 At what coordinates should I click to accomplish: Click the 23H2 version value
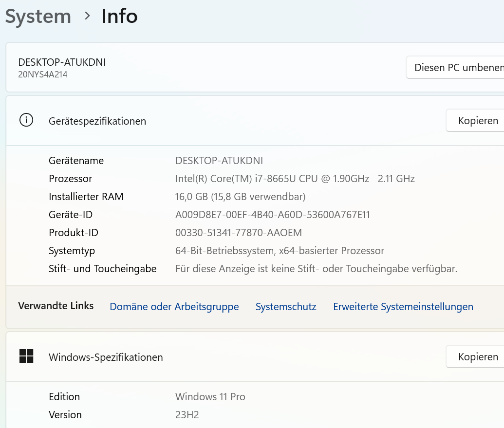[187, 415]
